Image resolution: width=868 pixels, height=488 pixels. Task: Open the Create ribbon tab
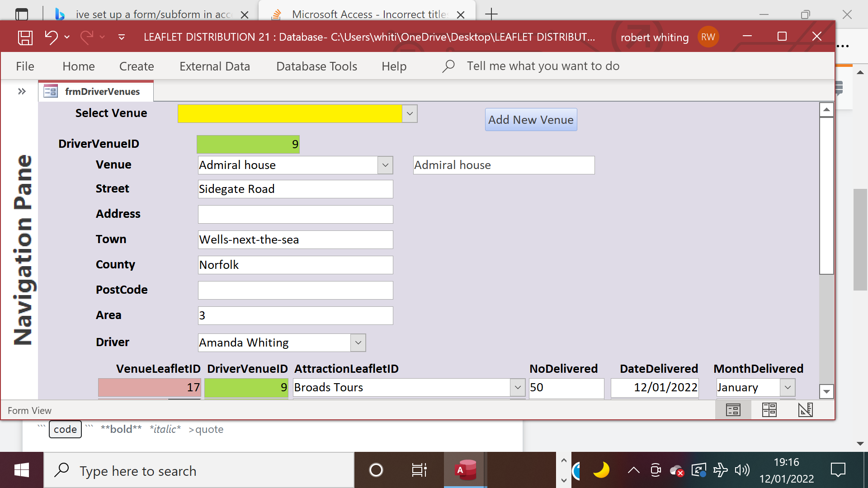coord(137,66)
